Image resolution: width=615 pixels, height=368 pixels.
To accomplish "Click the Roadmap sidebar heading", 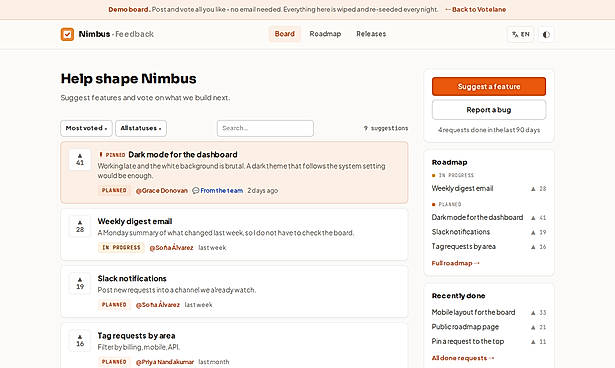I will (x=449, y=162).
